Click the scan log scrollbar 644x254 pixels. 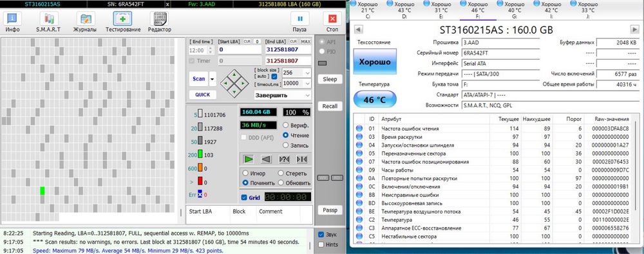pos(310,246)
